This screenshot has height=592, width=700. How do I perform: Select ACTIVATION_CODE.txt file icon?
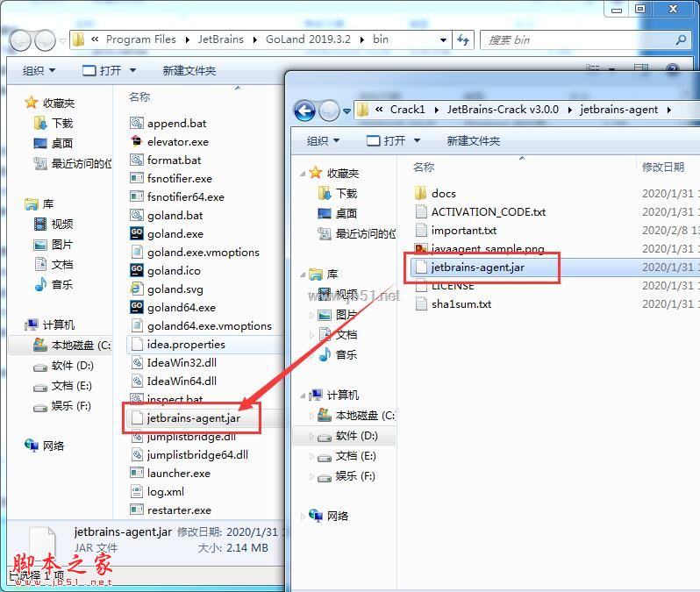(x=420, y=211)
